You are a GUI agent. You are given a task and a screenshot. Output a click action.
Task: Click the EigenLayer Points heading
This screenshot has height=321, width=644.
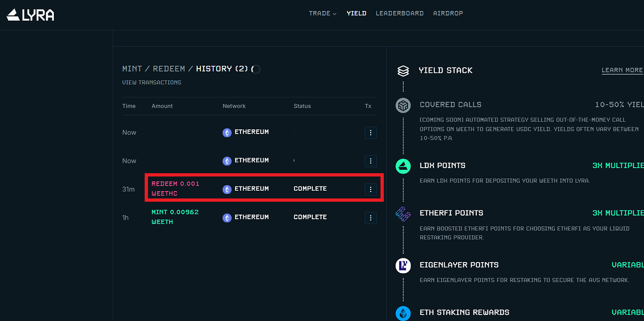click(459, 265)
